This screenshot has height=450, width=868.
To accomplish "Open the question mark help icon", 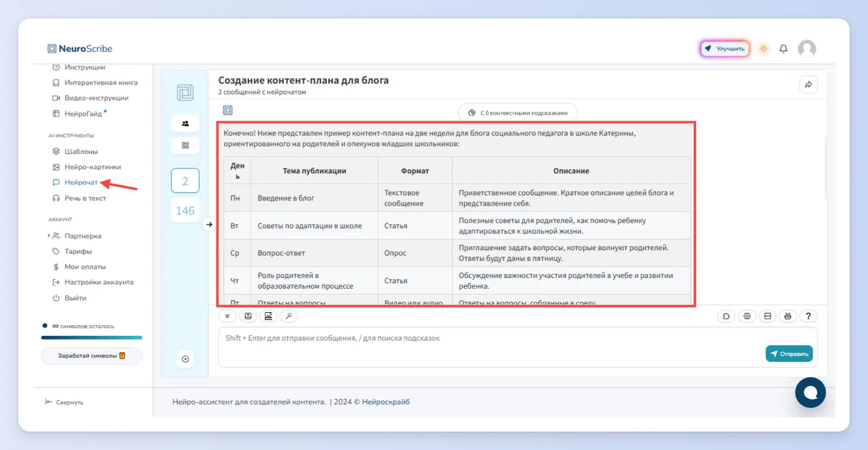I will [x=808, y=316].
